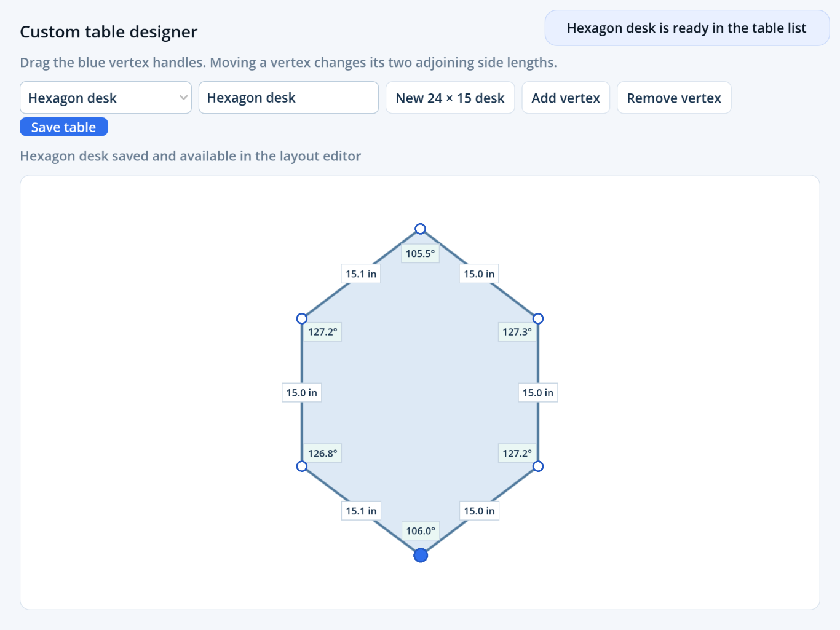
Task: Click the 106.0° angle label
Action: point(421,531)
